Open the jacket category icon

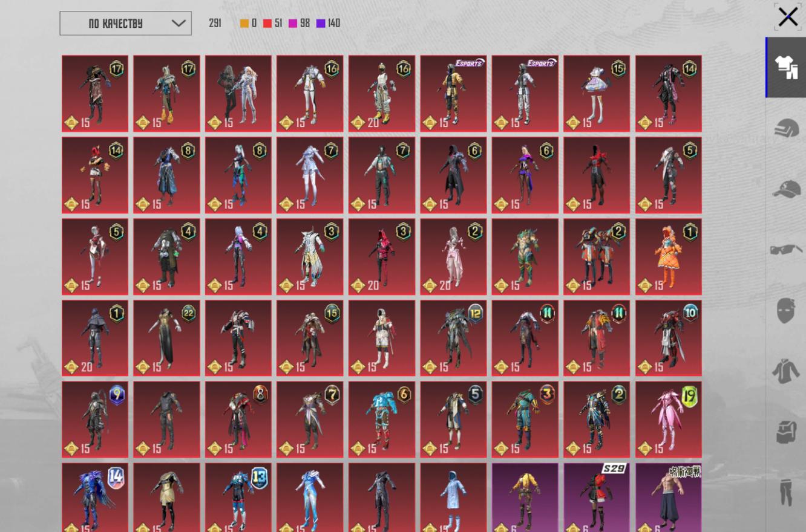click(x=785, y=371)
